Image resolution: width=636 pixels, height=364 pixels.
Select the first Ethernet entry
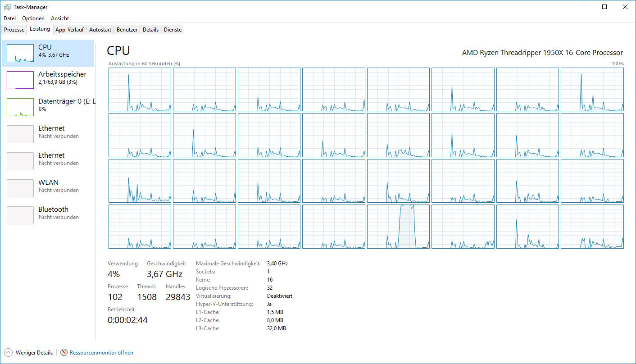coord(48,134)
